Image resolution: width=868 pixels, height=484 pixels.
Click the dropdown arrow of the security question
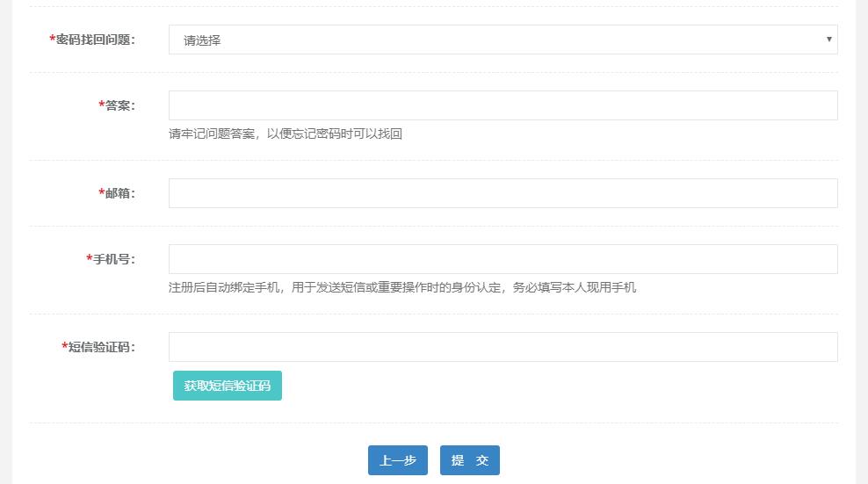click(828, 40)
